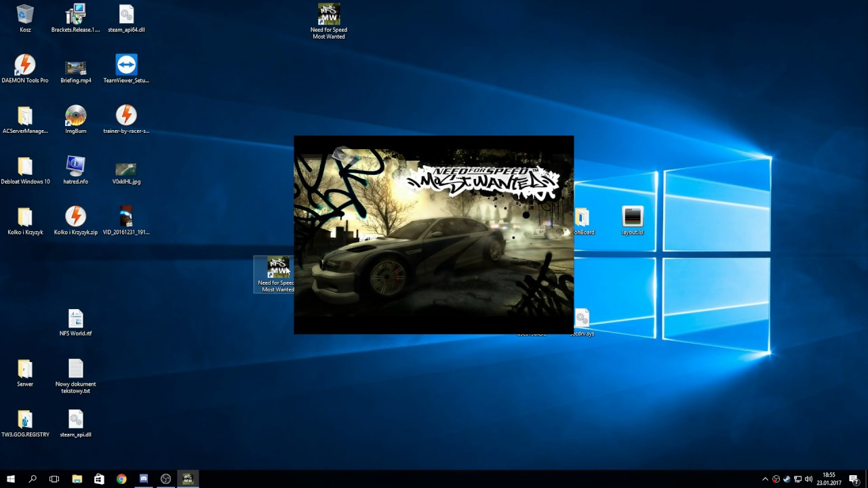Select the top Need for Speed Most Wanted shortcut

click(329, 21)
